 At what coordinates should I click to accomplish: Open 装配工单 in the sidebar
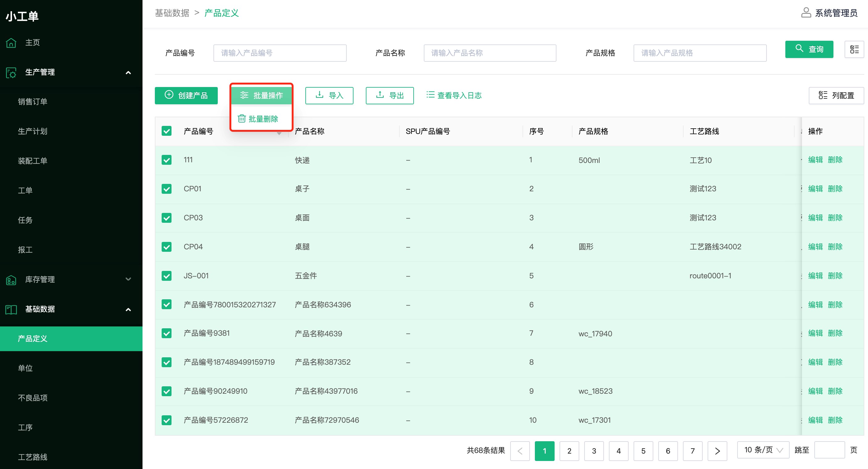coord(33,161)
